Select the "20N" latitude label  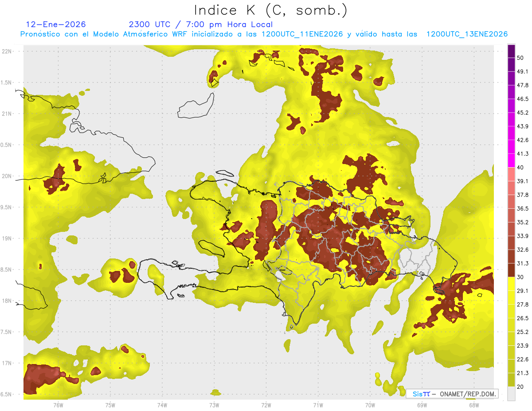coord(7,176)
